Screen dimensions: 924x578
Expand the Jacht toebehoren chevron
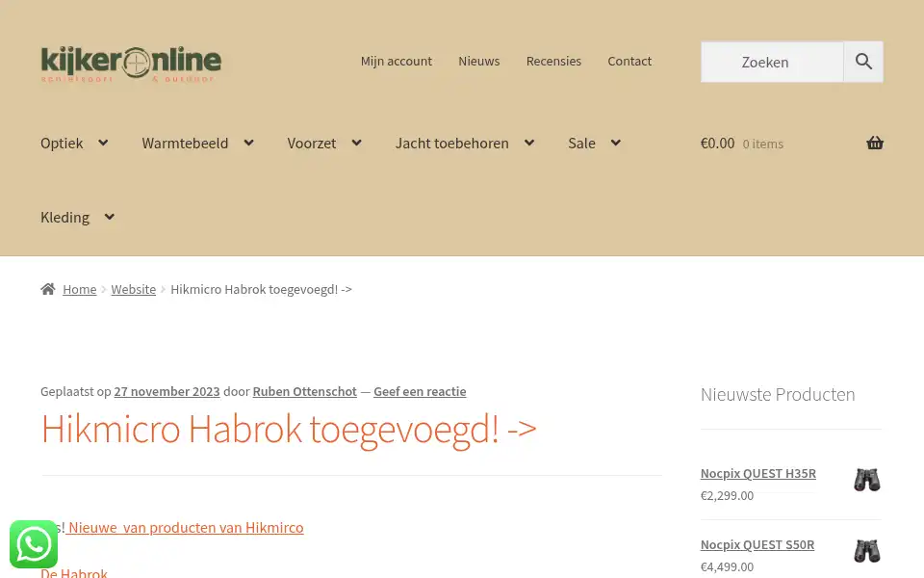coord(529,143)
